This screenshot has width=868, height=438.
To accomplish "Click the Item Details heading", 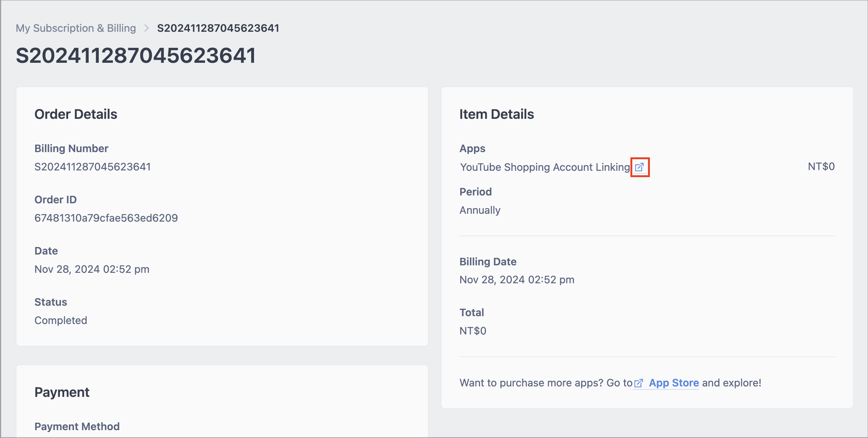I will (497, 114).
